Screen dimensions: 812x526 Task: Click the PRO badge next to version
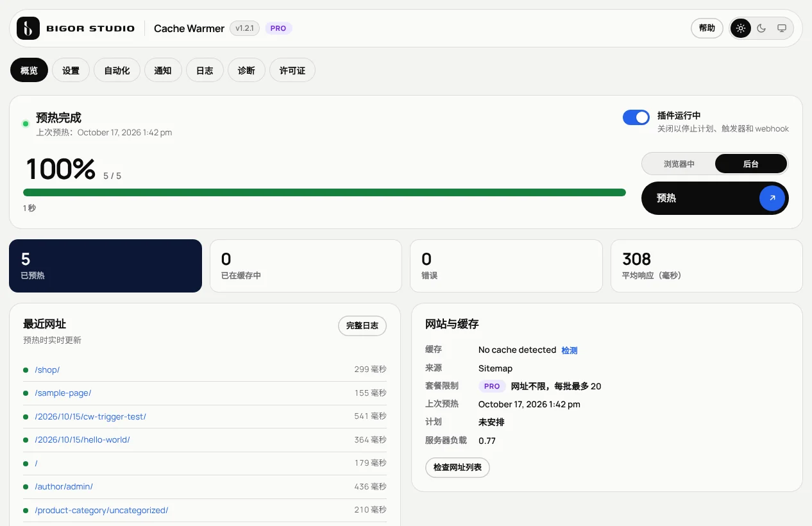[x=278, y=28]
